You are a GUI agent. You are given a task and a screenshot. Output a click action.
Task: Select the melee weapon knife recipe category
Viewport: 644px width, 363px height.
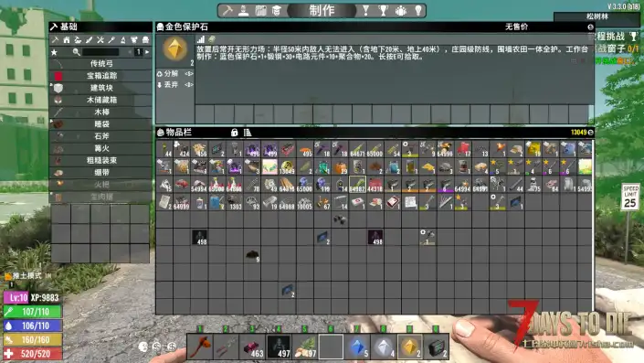click(90, 40)
